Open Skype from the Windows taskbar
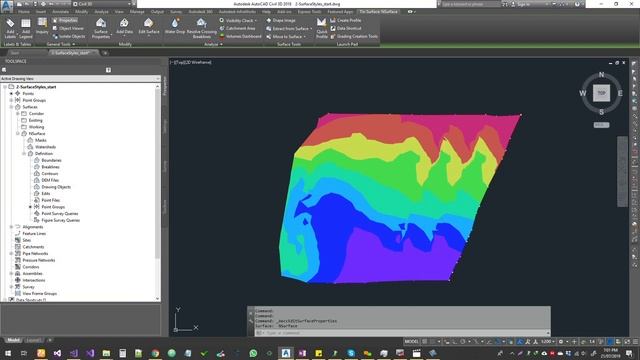Image resolution: width=640 pixels, height=360 pixels. (x=351, y=353)
